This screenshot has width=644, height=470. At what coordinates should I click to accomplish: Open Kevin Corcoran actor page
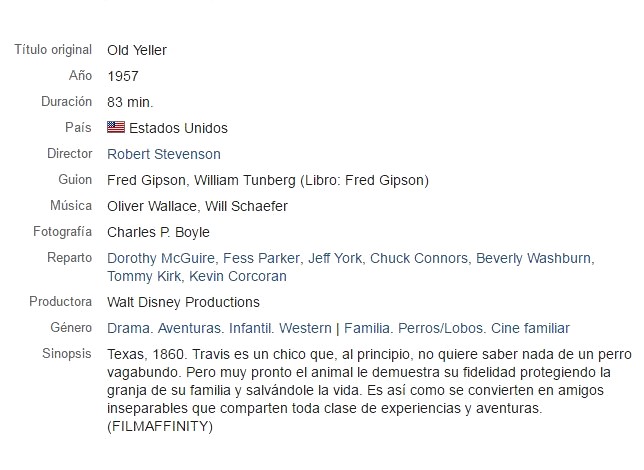(x=238, y=276)
